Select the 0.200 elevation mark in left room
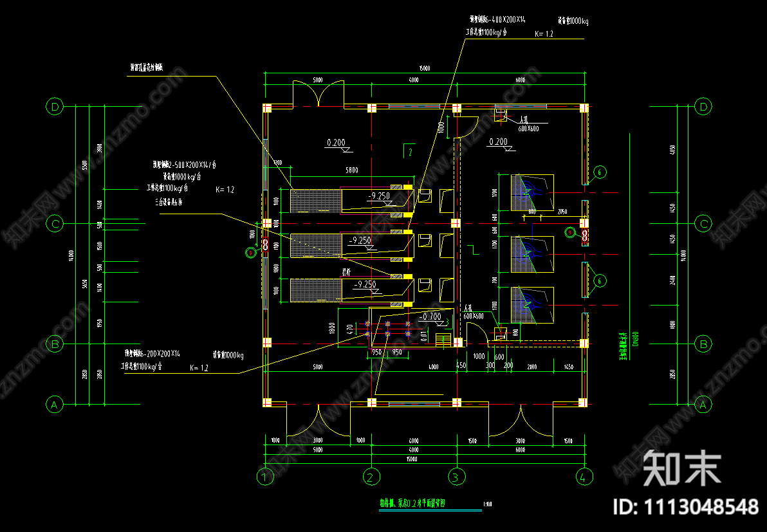767x532 pixels. click(336, 142)
